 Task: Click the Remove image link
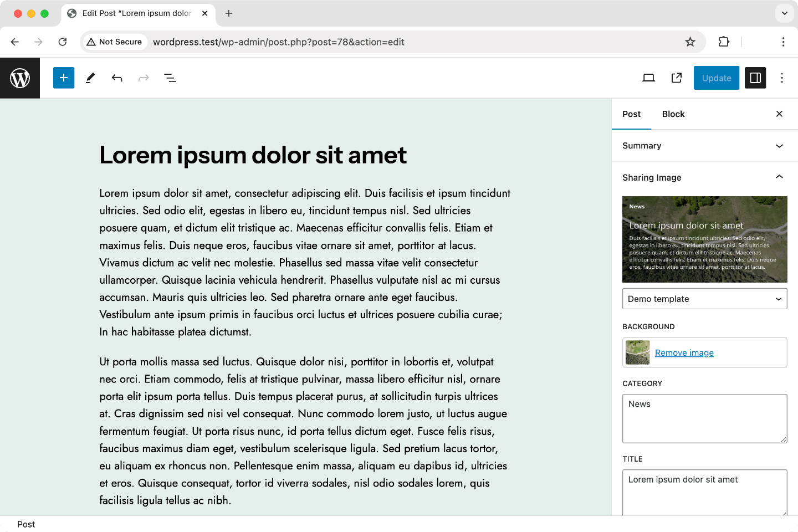tap(684, 353)
